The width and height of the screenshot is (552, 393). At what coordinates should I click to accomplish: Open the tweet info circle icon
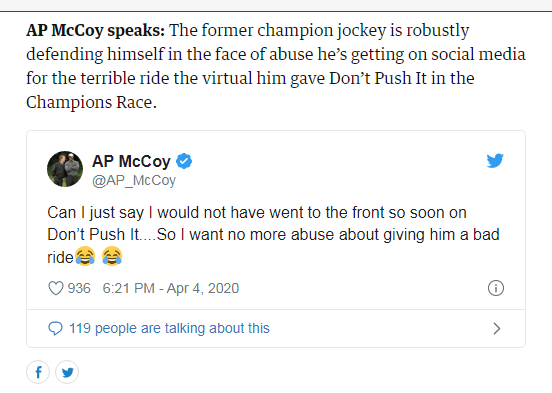[x=496, y=288]
